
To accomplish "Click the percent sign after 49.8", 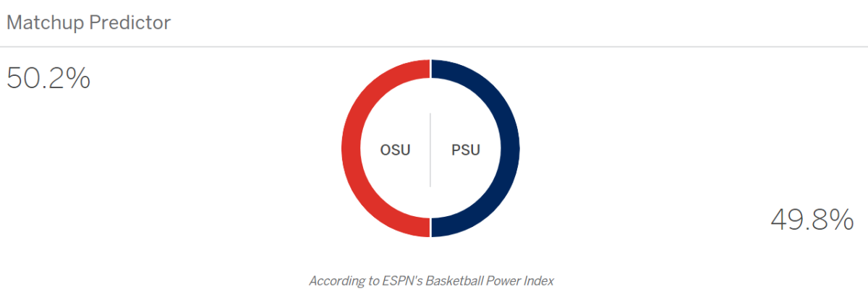I will (843, 219).
